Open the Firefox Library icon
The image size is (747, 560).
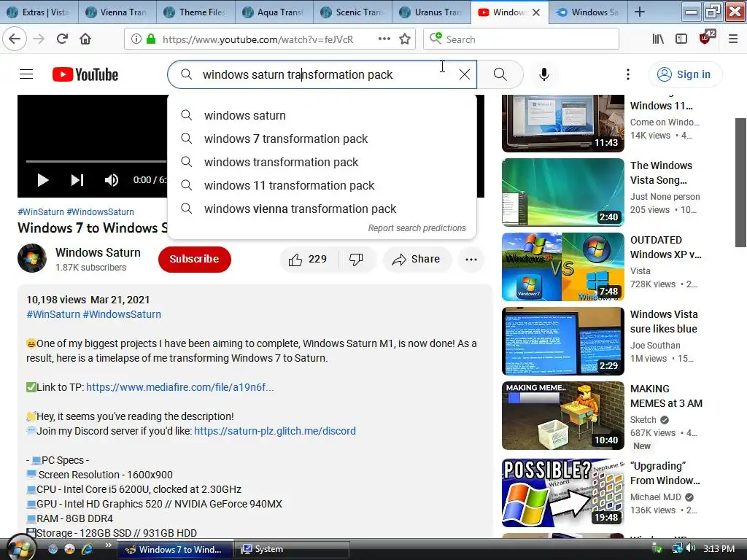point(658,39)
